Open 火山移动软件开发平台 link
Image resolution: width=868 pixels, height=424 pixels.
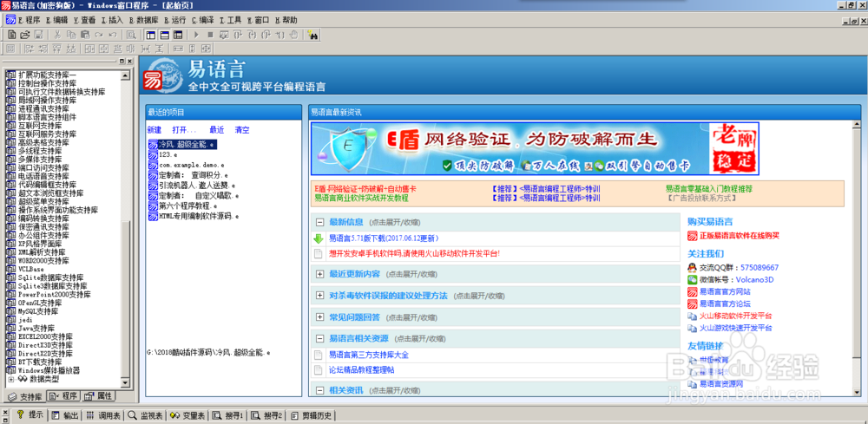coord(735,316)
